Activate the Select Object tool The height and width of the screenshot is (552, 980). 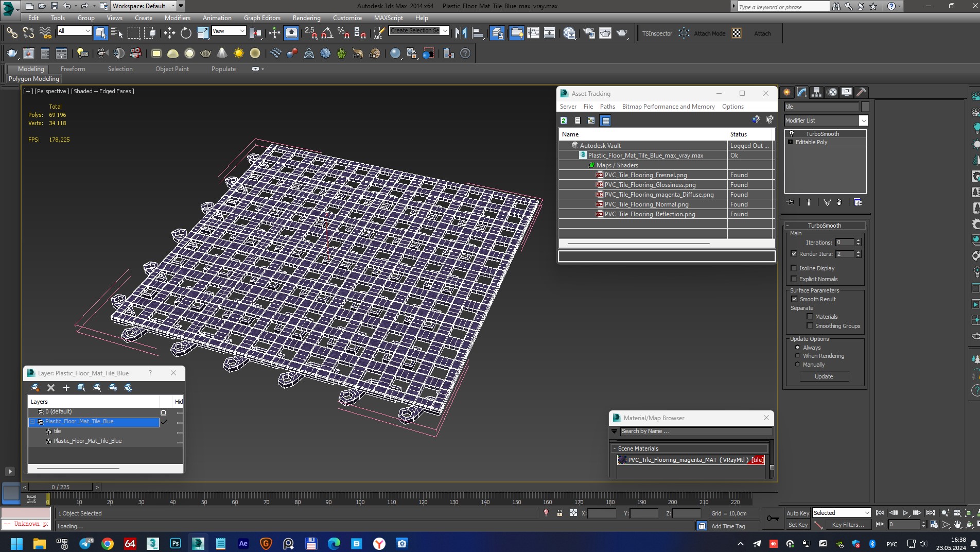(101, 33)
